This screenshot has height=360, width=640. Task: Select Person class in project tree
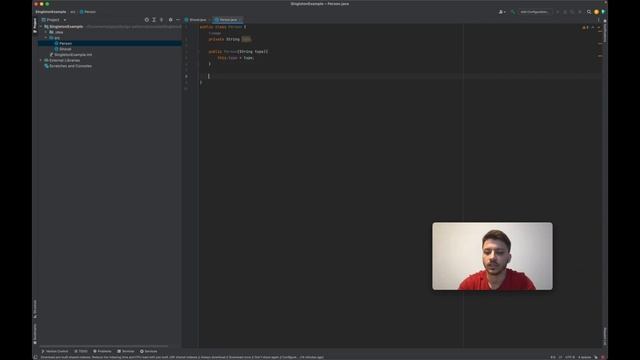click(65, 43)
